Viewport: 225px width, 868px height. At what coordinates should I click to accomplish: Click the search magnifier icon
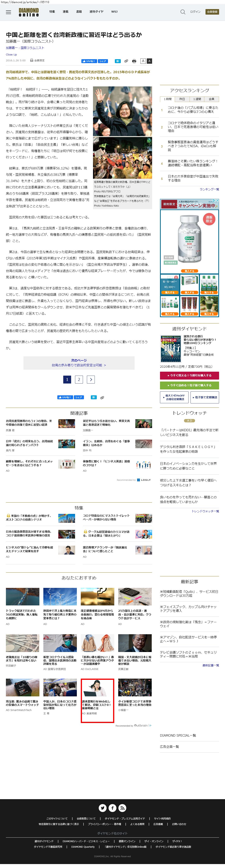click(183, 12)
